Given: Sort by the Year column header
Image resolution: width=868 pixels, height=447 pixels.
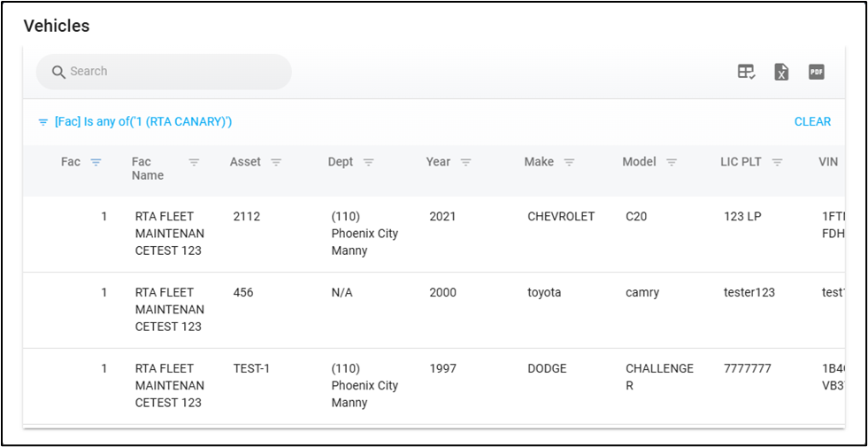Looking at the screenshot, I should (438, 162).
